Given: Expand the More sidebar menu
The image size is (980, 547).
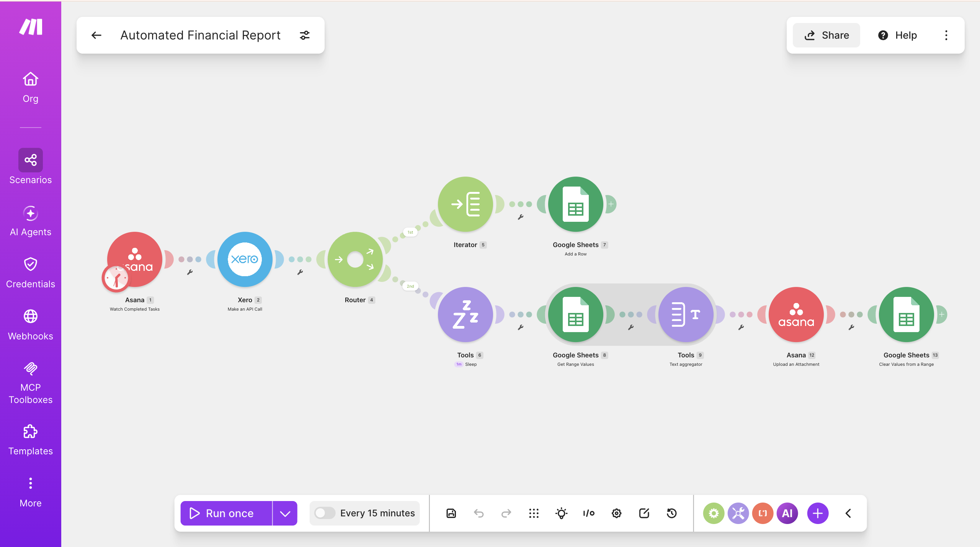Looking at the screenshot, I should point(31,492).
